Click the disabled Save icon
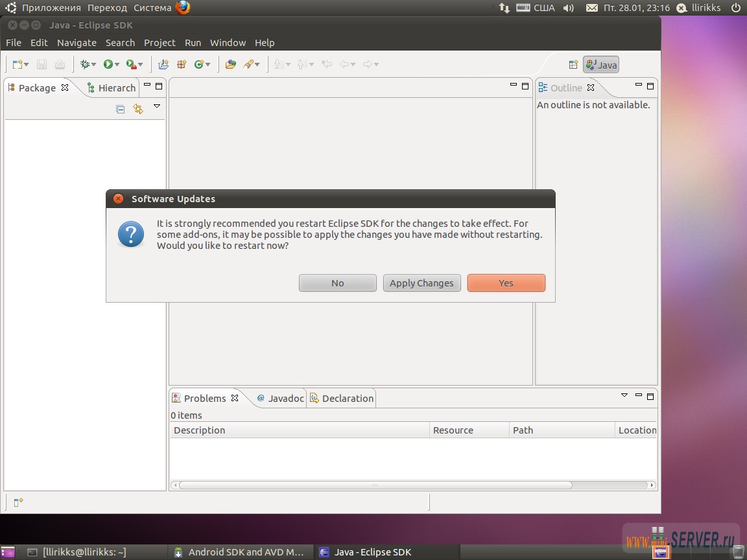 (42, 64)
